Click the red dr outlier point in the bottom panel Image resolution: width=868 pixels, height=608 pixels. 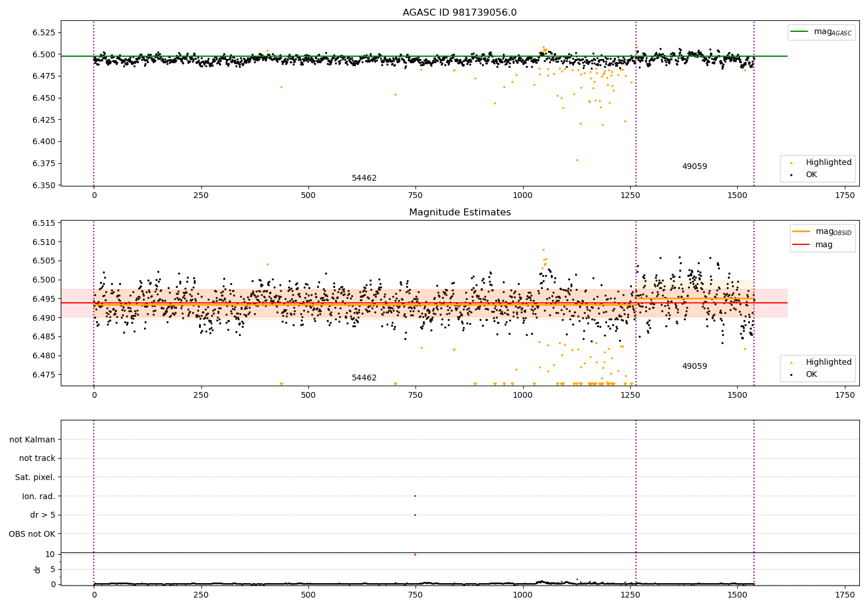pos(415,555)
